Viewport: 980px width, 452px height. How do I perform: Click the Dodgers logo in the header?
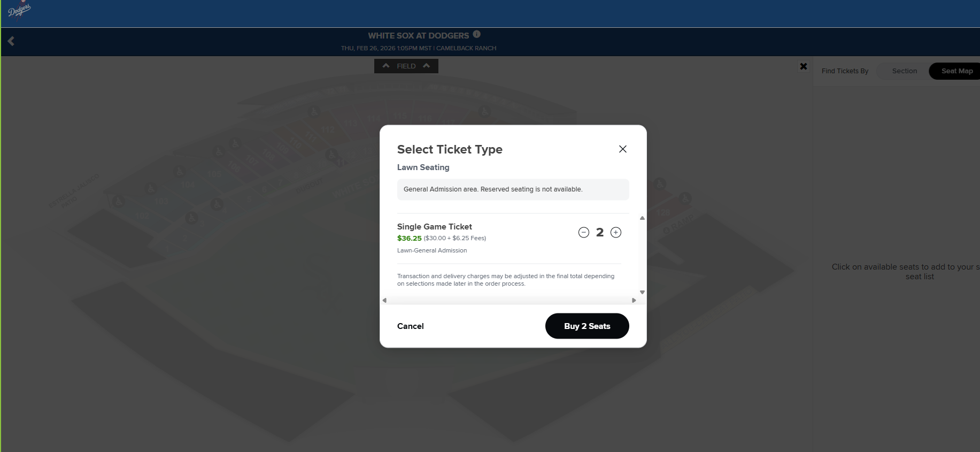(19, 11)
